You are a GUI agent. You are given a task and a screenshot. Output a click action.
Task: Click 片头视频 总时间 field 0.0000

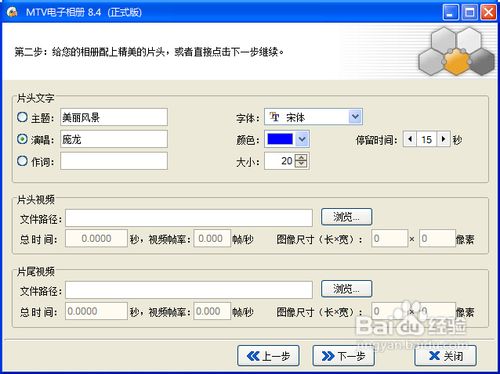click(x=96, y=238)
